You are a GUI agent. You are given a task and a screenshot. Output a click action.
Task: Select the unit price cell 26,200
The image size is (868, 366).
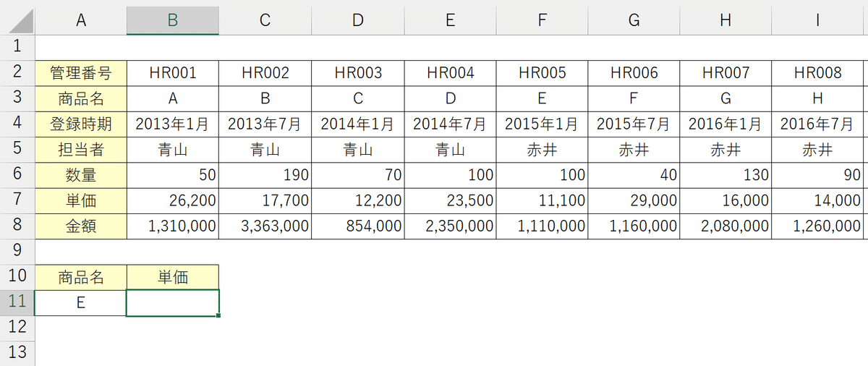click(x=173, y=200)
